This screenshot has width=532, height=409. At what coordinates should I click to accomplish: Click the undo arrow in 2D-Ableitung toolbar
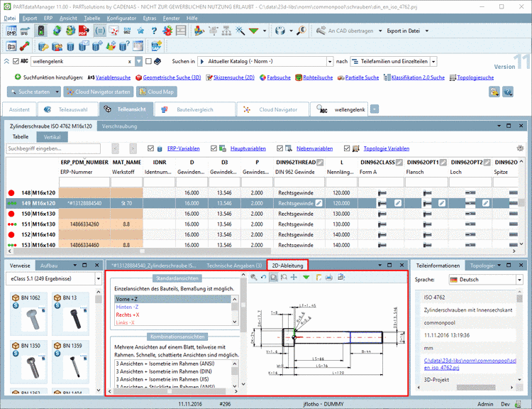pyautogui.click(x=263, y=277)
